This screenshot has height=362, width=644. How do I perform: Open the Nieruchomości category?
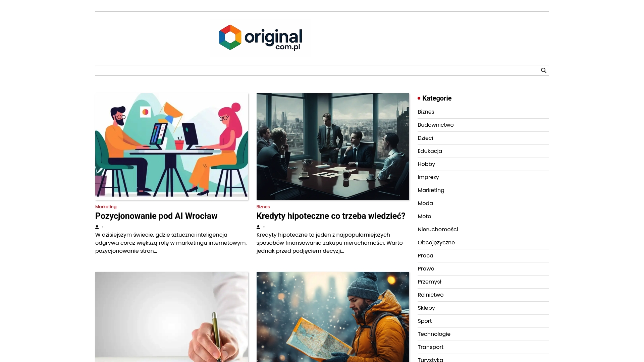438,230
